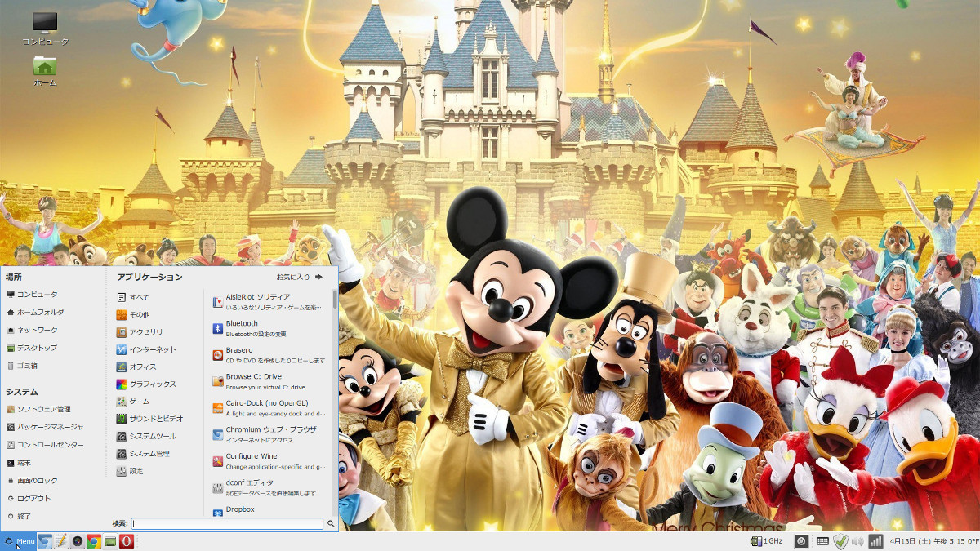Launch 端末 terminal from the menu

(x=20, y=463)
